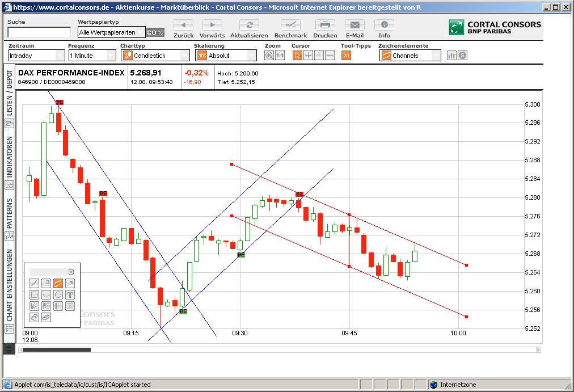Activate the crosshair cursor mode
Viewport: 574px width, 392px height.
click(309, 54)
